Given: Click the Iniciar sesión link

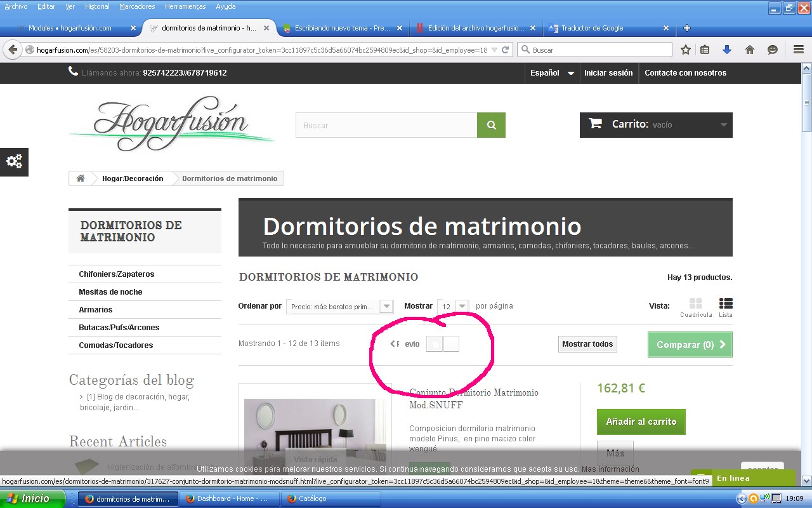Looking at the screenshot, I should click(608, 73).
